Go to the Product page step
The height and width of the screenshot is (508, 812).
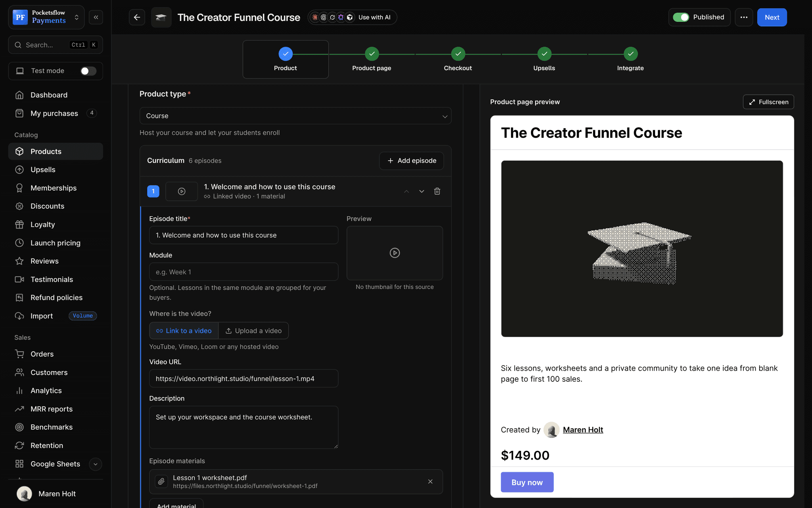pyautogui.click(x=372, y=60)
